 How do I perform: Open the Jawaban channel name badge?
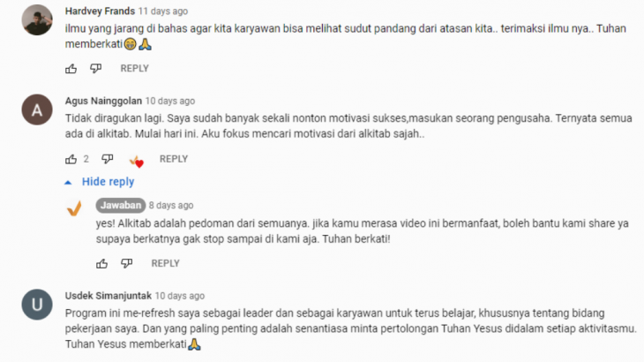coord(121,205)
